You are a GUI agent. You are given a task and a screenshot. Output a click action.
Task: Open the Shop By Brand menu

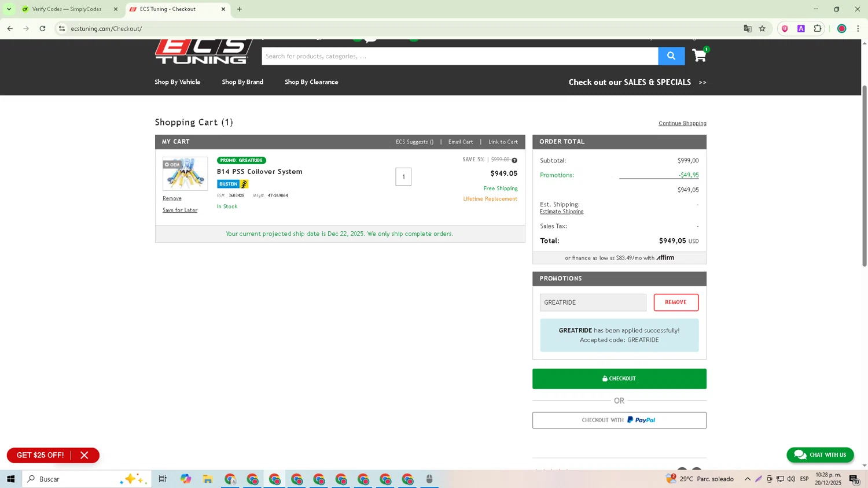pyautogui.click(x=242, y=82)
